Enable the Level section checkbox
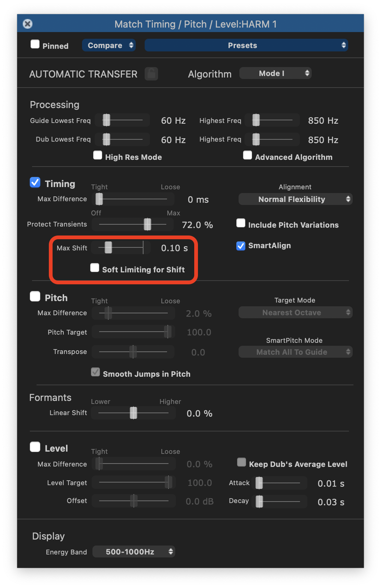381x588 pixels. [x=35, y=447]
